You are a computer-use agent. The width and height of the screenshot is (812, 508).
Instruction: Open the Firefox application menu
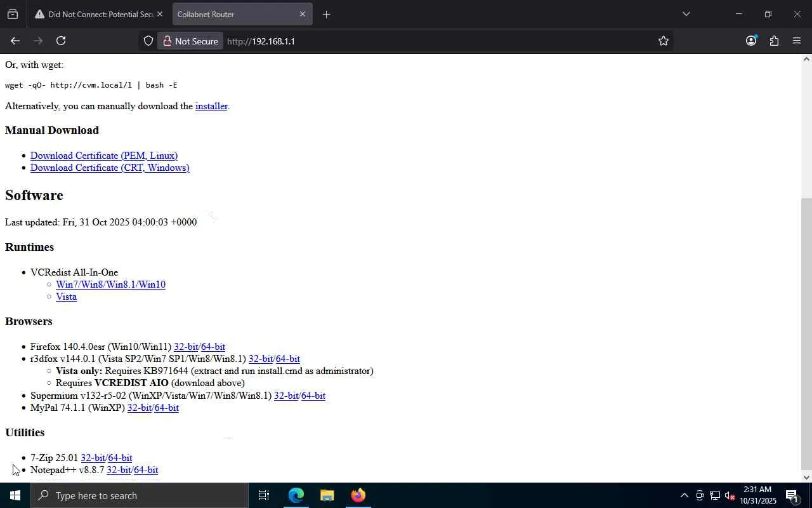[x=797, y=41]
